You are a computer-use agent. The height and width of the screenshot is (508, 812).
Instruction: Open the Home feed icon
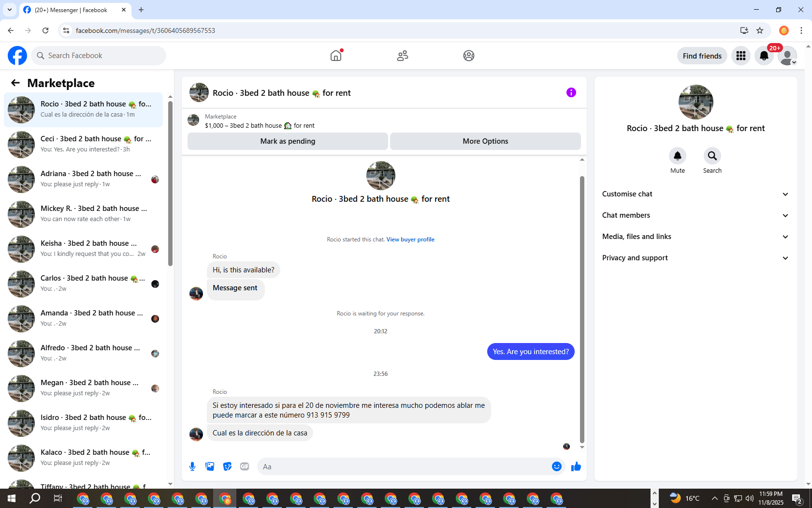[336, 56]
